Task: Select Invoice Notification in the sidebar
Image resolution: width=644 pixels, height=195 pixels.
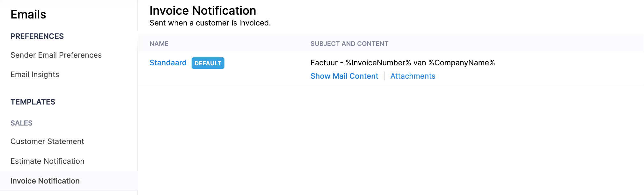Action: pos(45,181)
